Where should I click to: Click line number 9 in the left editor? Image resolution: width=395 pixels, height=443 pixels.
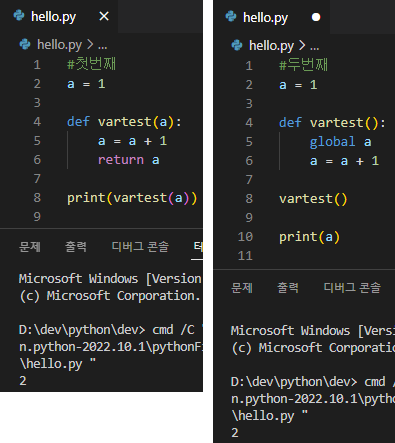[x=37, y=217]
